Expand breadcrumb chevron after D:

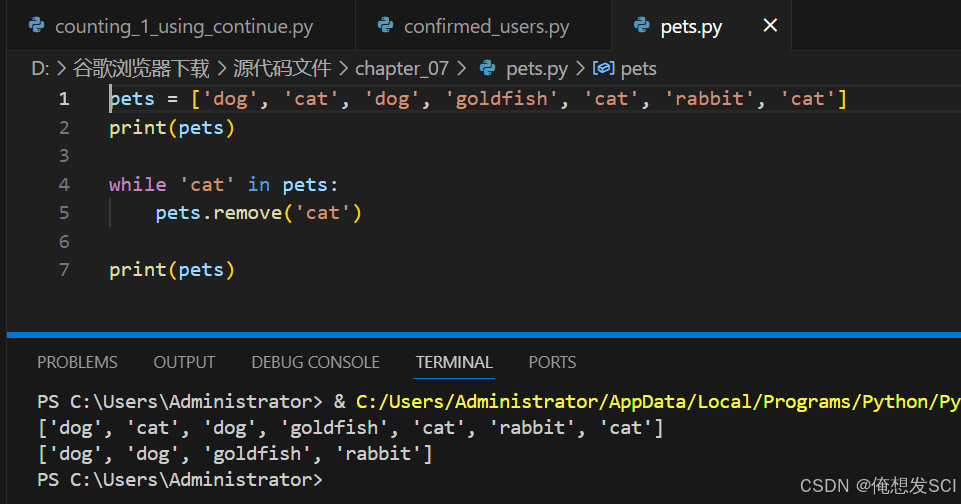[x=61, y=69]
